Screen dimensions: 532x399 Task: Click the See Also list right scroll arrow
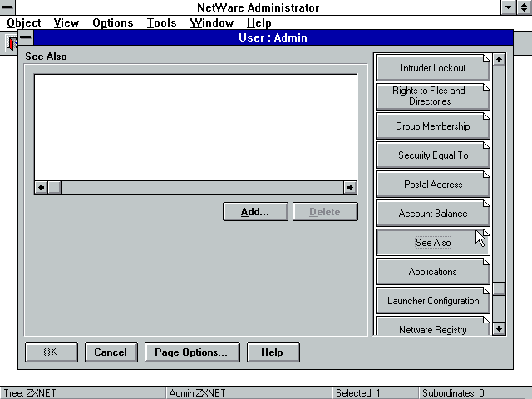pyautogui.click(x=350, y=187)
